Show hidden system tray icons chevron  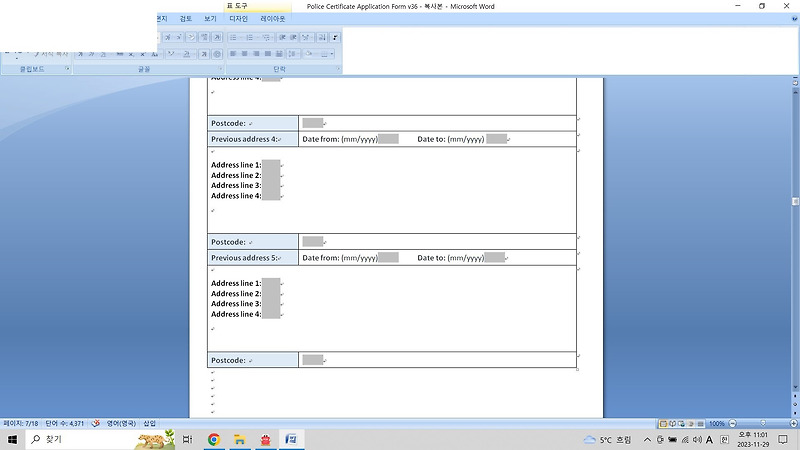coord(647,439)
